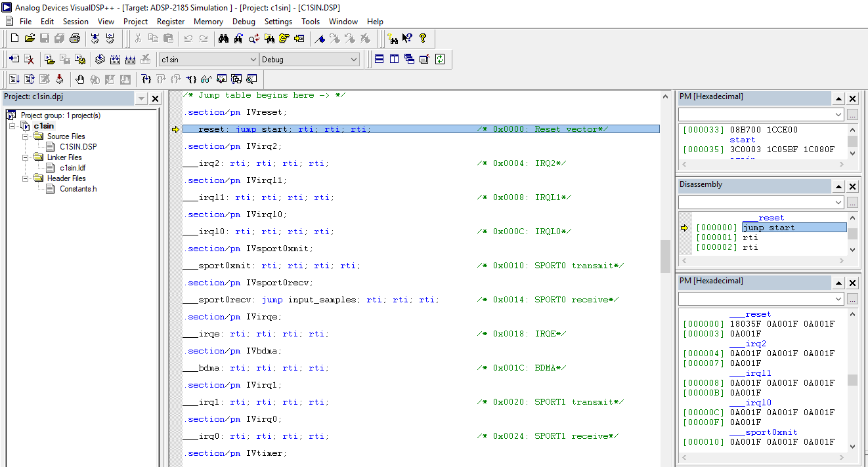
Task: Open the Debug menu
Action: (244, 21)
